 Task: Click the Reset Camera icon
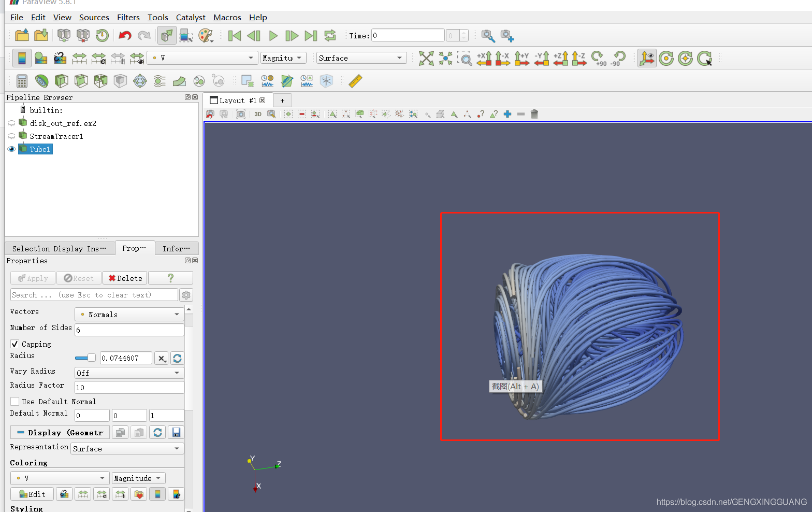426,58
